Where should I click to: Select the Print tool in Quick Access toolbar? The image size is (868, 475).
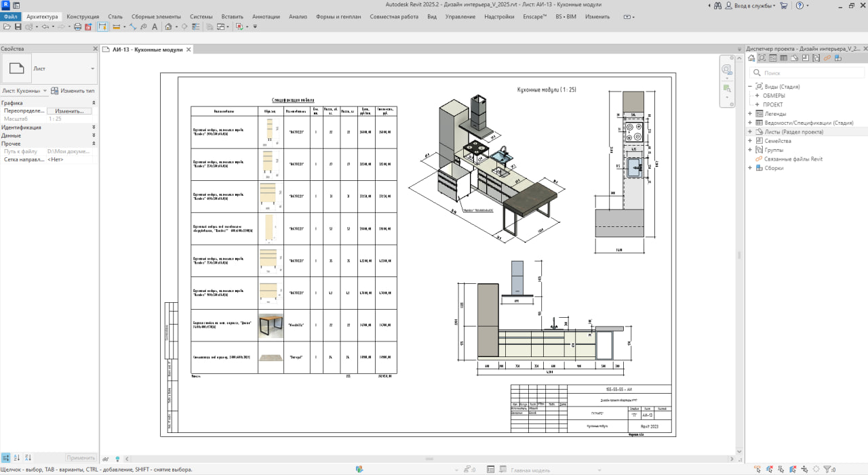click(x=78, y=26)
